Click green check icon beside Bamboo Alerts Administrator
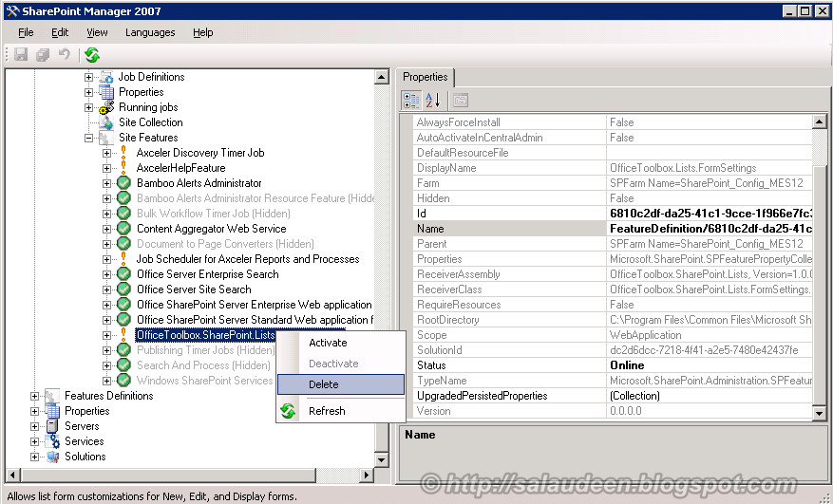The width and height of the screenshot is (833, 504). coord(123,183)
